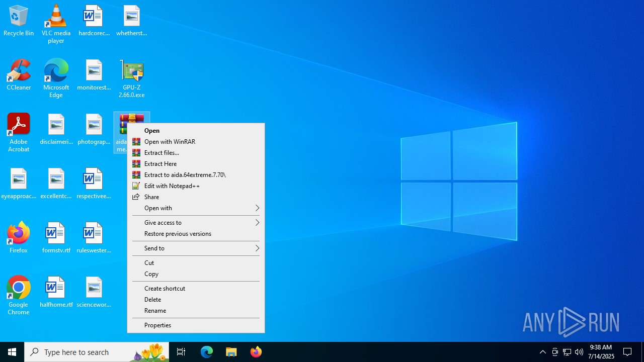
Task: Select the respectivee... Word document icon
Action: 94,184
